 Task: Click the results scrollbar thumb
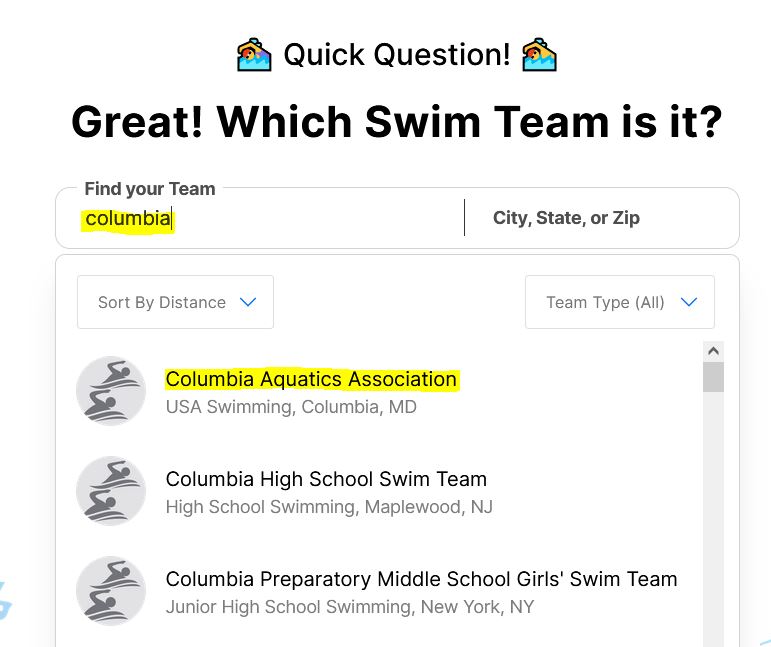click(x=713, y=377)
